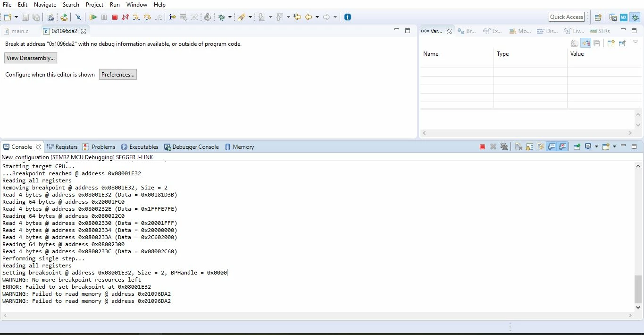The height and width of the screenshot is (335, 644).
Task: Open the Project menu
Action: click(94, 4)
